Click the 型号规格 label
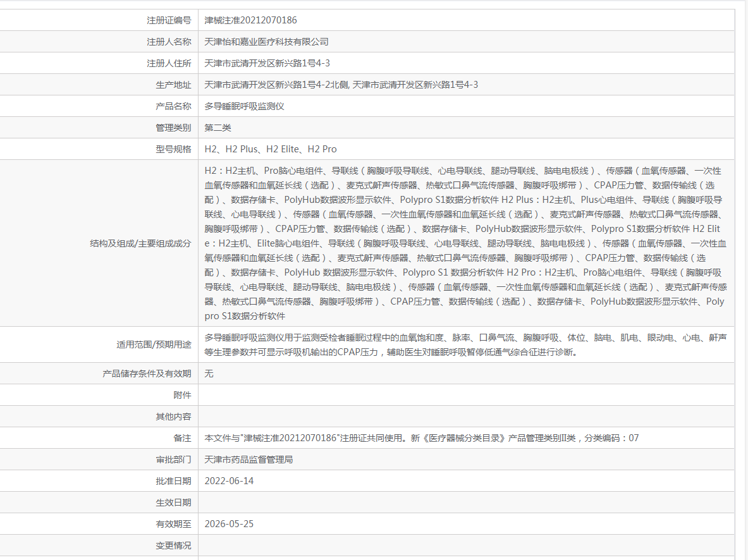 coord(173,149)
